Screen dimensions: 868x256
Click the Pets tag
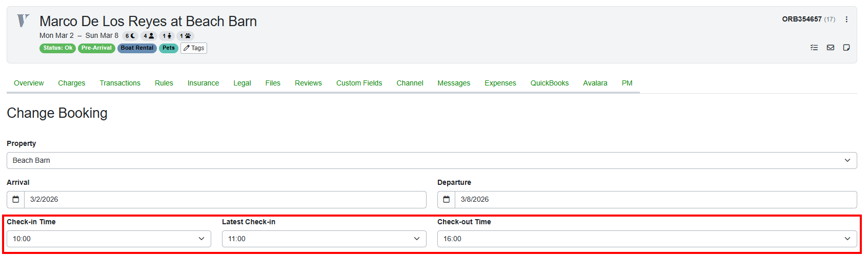point(169,48)
